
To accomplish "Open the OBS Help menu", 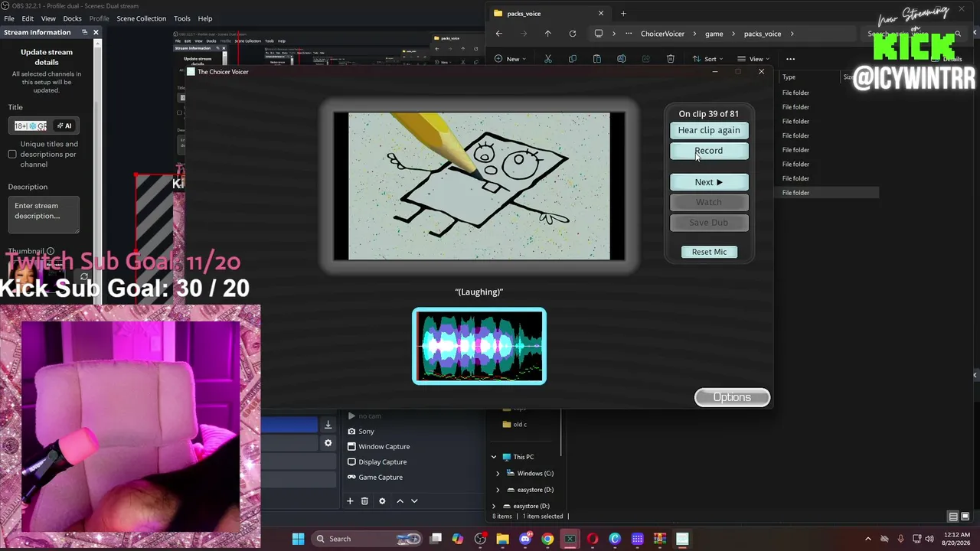I will click(x=205, y=18).
